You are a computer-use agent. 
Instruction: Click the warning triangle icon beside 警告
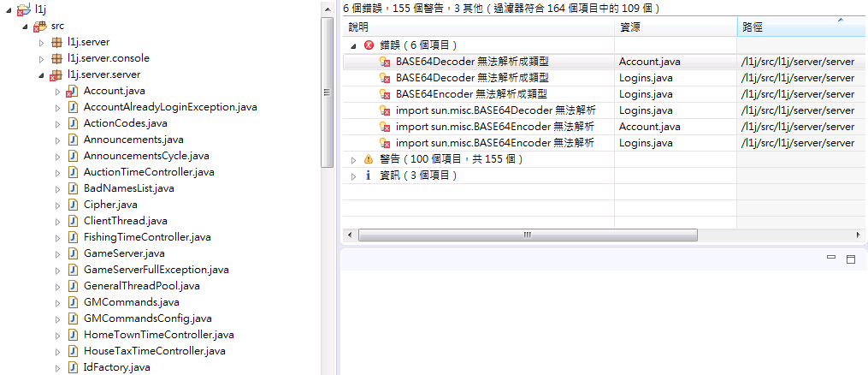coord(369,159)
